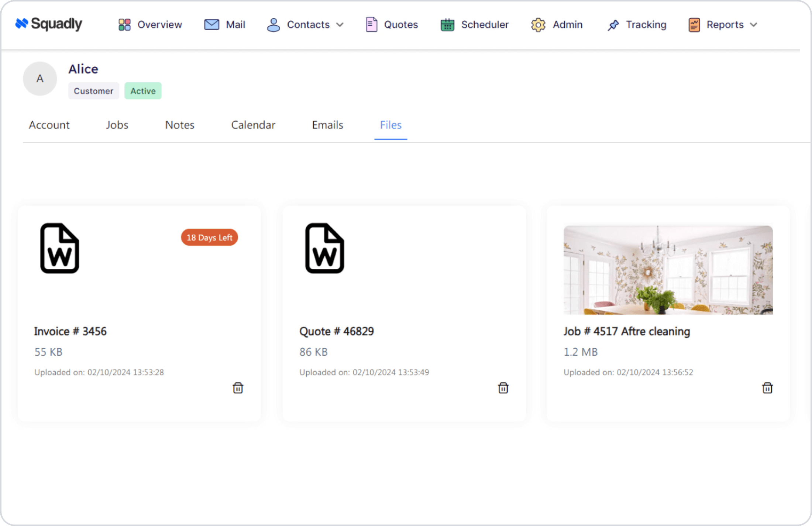Open the room photo thumbnail
Viewport: 812px width, 526px height.
668,270
